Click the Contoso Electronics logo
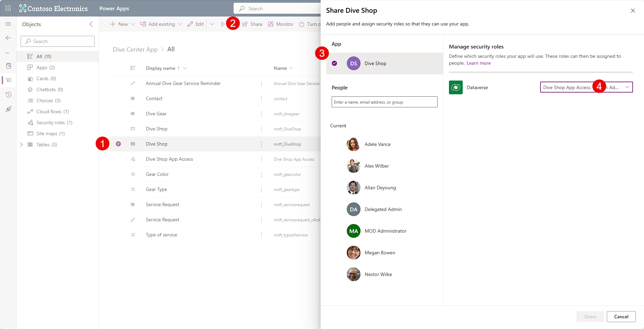This screenshot has width=644, height=329. click(x=53, y=9)
